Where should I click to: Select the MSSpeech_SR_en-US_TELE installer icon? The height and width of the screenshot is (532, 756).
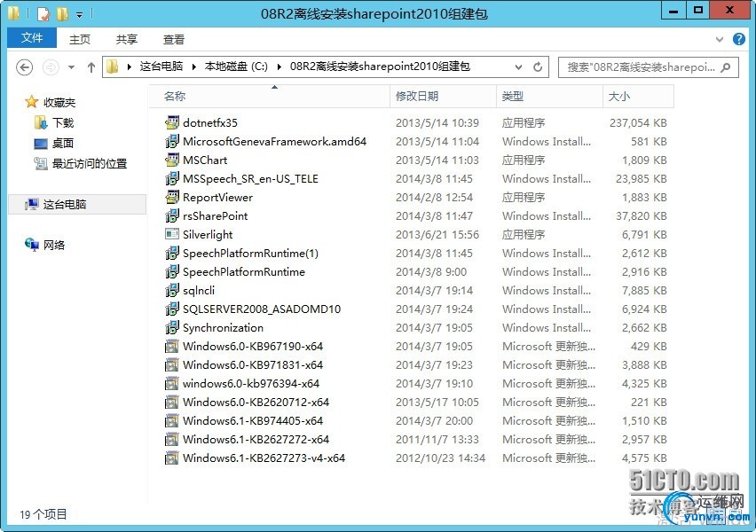[x=172, y=178]
